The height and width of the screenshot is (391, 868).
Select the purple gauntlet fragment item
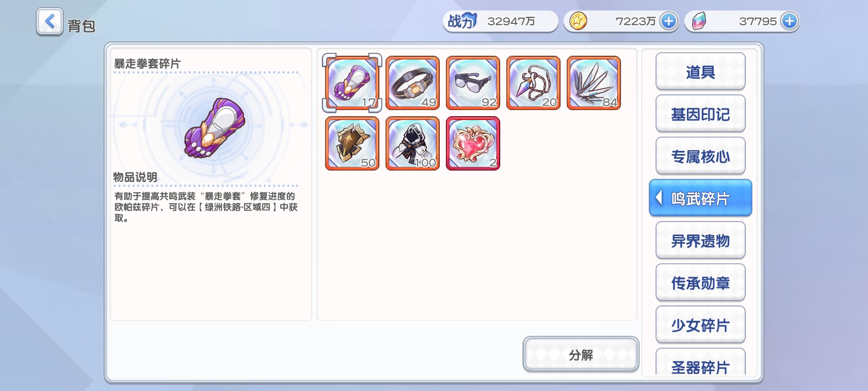(352, 83)
